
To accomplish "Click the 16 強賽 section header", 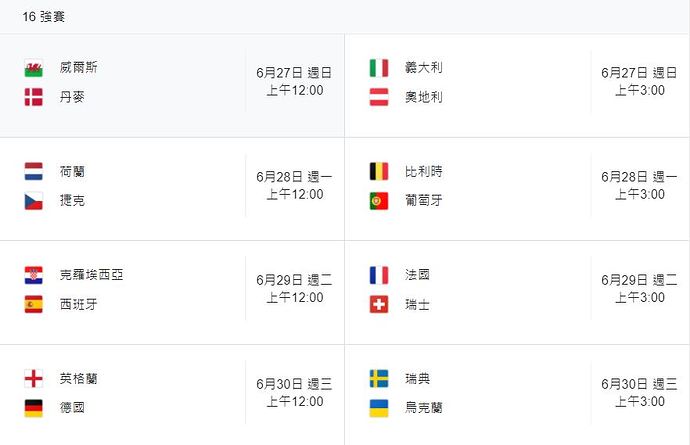I will pyautogui.click(x=44, y=17).
